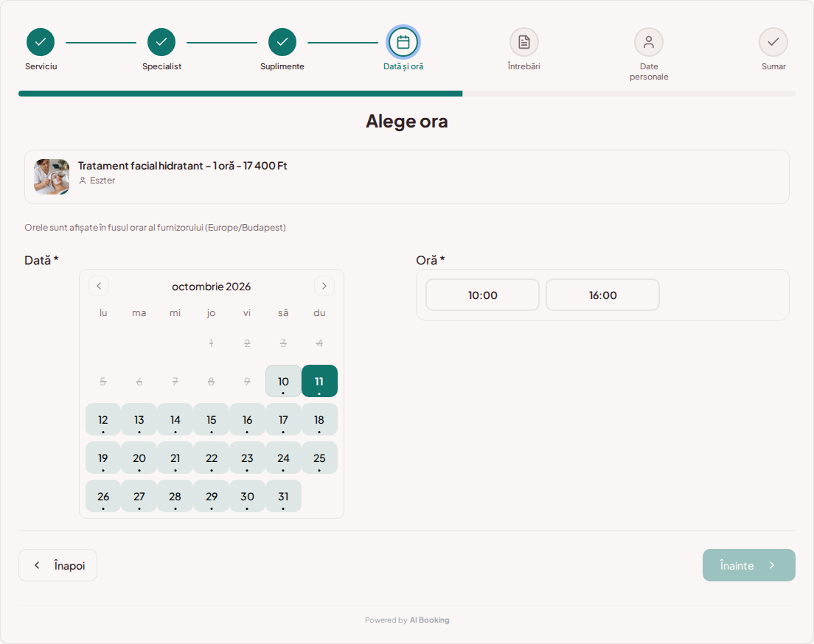
Task: Select October 31 date cell
Action: coord(283,497)
